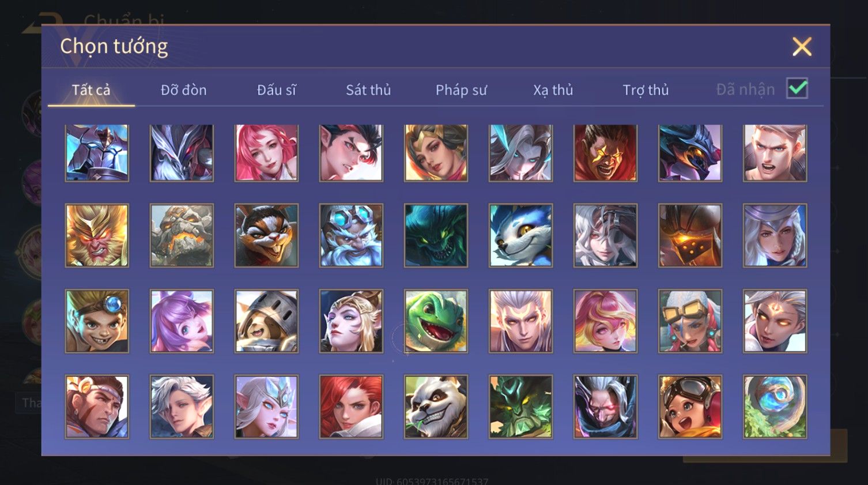
Task: Choose the green chameleon hero portrait
Action: pos(436,321)
